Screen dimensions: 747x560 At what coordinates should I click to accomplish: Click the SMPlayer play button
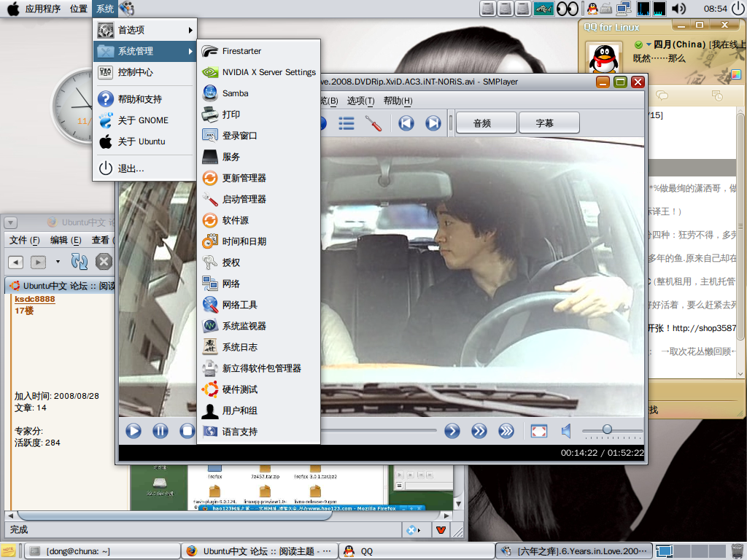[133, 432]
